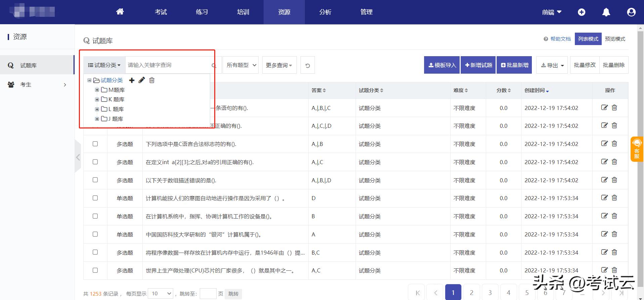Screen dimensions: 644x300
Task: Open the help document icon link
Action: 546,39
